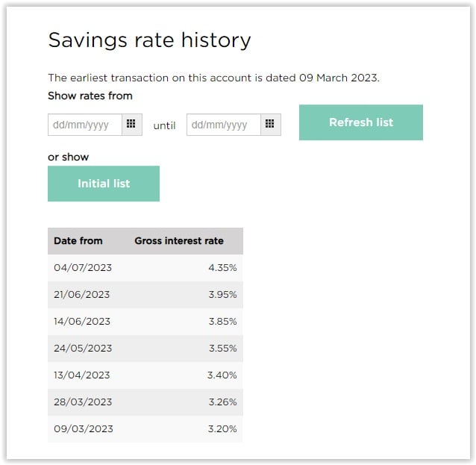
Task: Focus the until date input field
Action: pos(224,125)
